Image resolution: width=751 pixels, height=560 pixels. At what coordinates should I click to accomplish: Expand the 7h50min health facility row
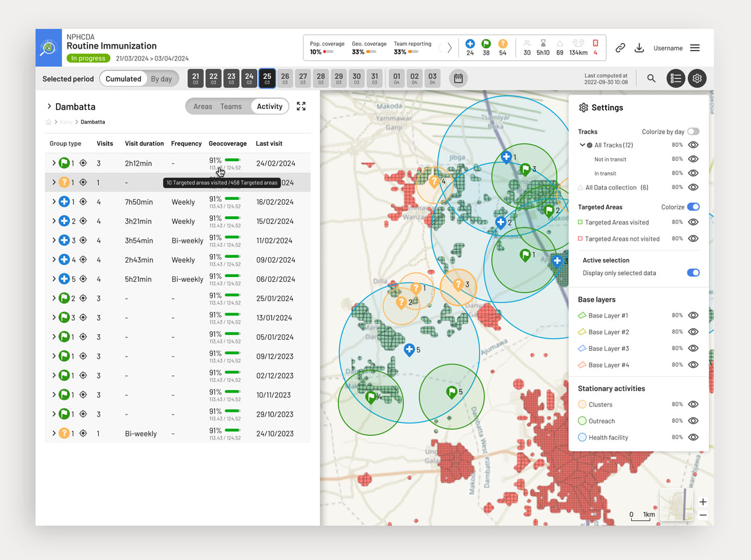tap(54, 202)
